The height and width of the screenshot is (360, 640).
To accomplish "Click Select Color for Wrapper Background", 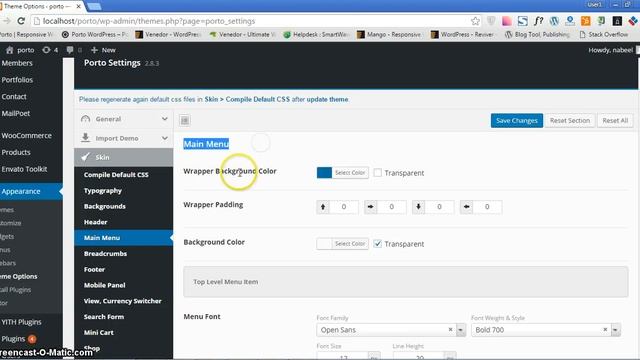I will tap(350, 173).
